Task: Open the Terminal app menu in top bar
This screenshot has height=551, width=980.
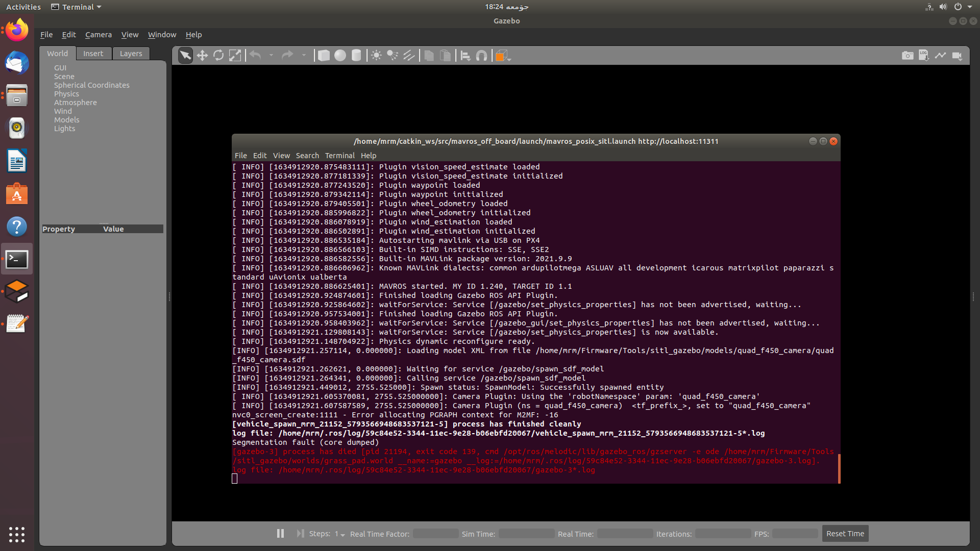Action: click(77, 7)
